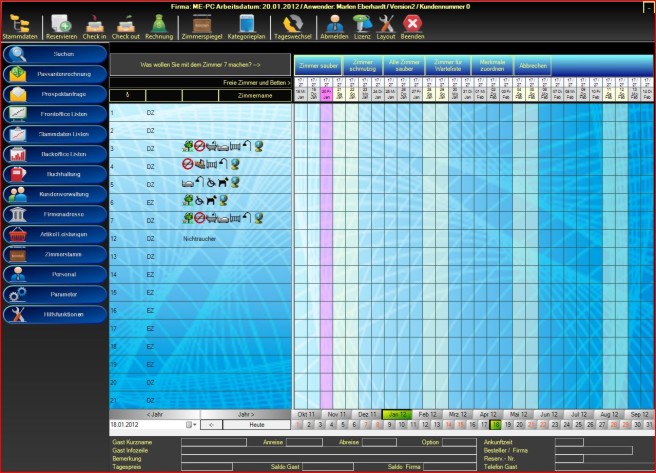The width and height of the screenshot is (656, 473).
Task: Click the back arrow button beside Heute
Action: point(211,425)
